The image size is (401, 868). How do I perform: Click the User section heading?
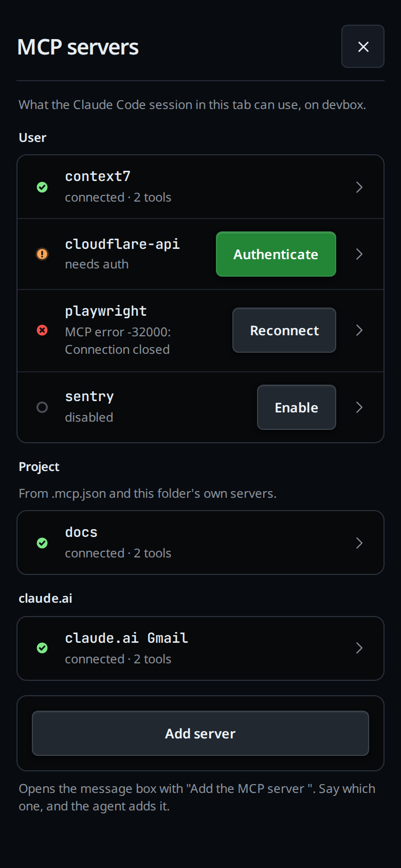pyautogui.click(x=32, y=138)
